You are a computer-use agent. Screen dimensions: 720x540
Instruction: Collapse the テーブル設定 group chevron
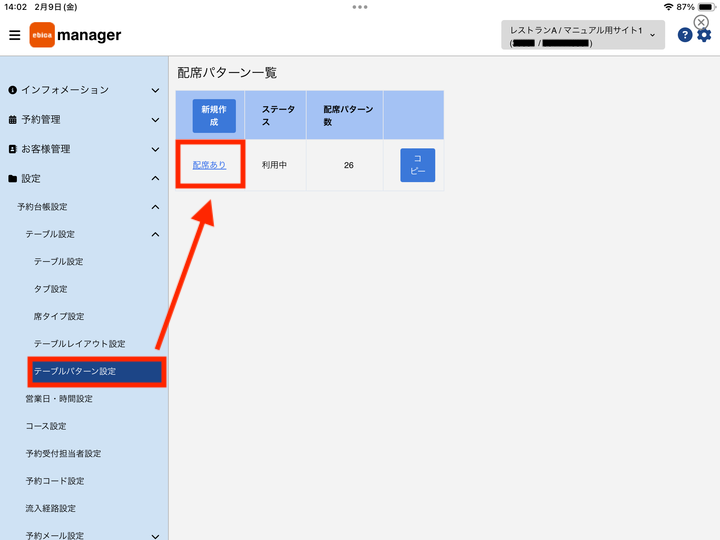click(156, 235)
